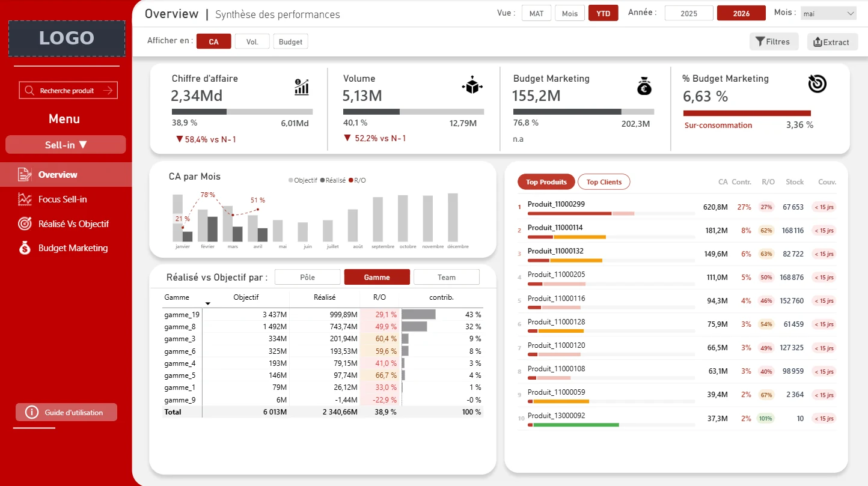Click the info icon in Guide d'utilisation
Viewport: 868px width, 486px height.
32,413
